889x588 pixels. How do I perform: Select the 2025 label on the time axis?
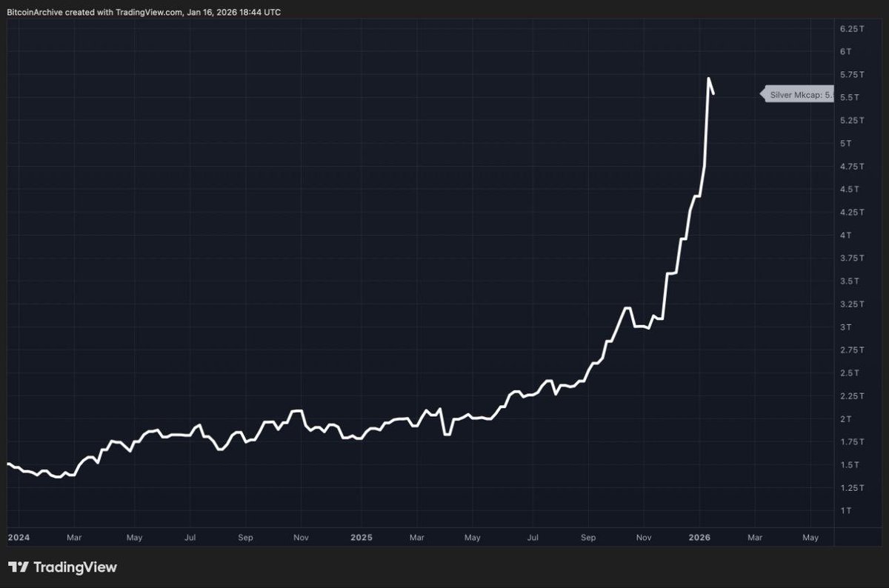[361, 537]
